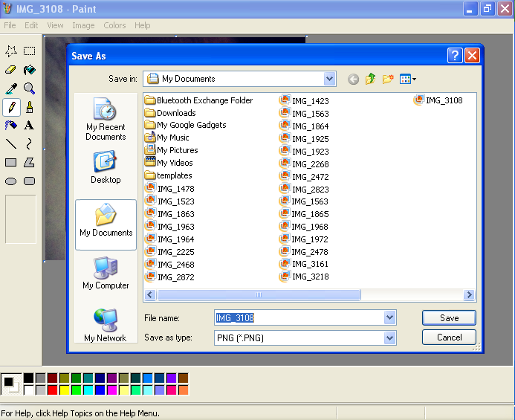Pick the red color swatch
Image resolution: width=515 pixels, height=420 pixels.
(x=52, y=390)
